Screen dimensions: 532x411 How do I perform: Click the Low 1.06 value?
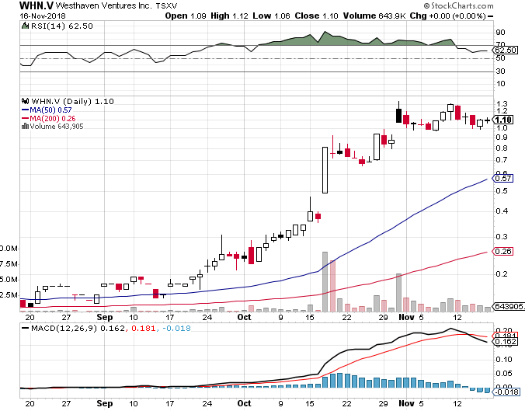271,16
